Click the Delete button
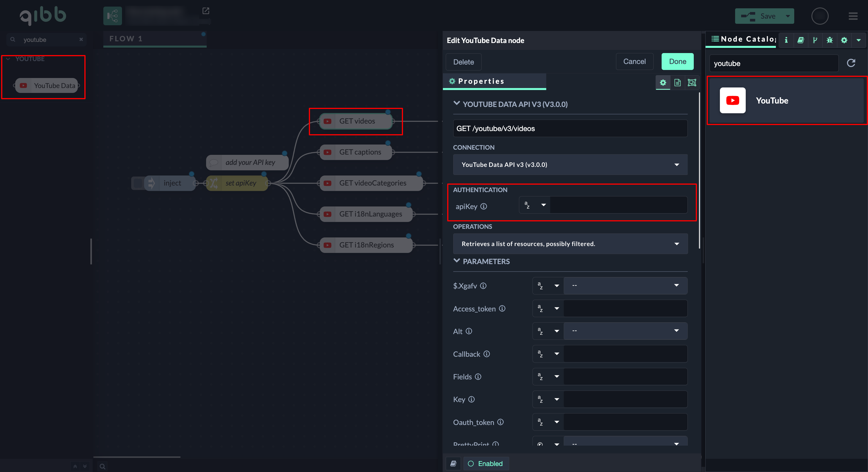The image size is (868, 472). tap(463, 62)
